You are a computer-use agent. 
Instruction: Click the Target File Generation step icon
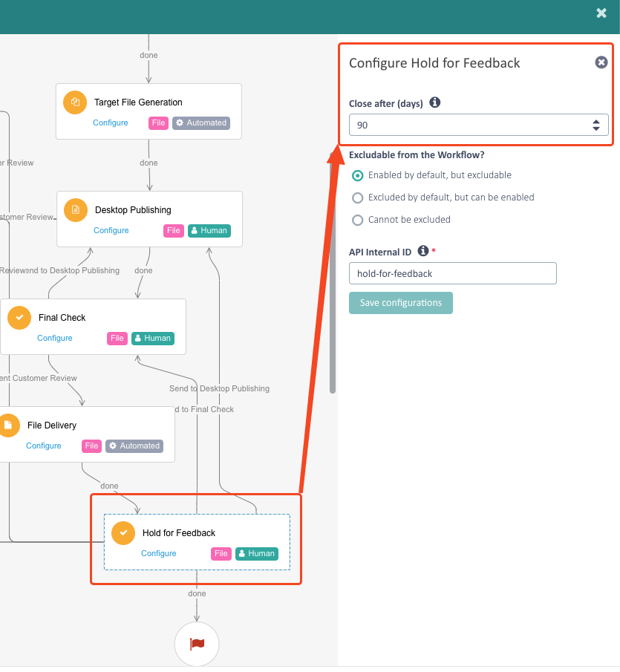75,102
